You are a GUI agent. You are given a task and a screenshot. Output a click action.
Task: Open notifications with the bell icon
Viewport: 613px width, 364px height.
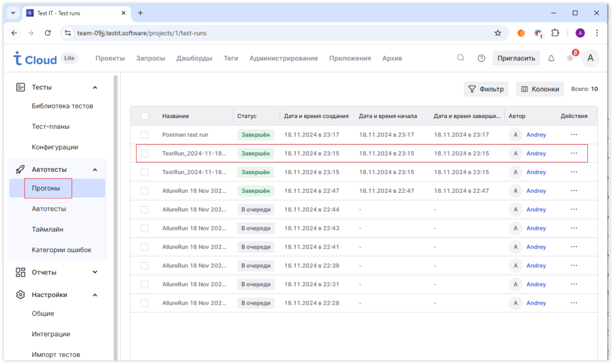[x=550, y=57]
